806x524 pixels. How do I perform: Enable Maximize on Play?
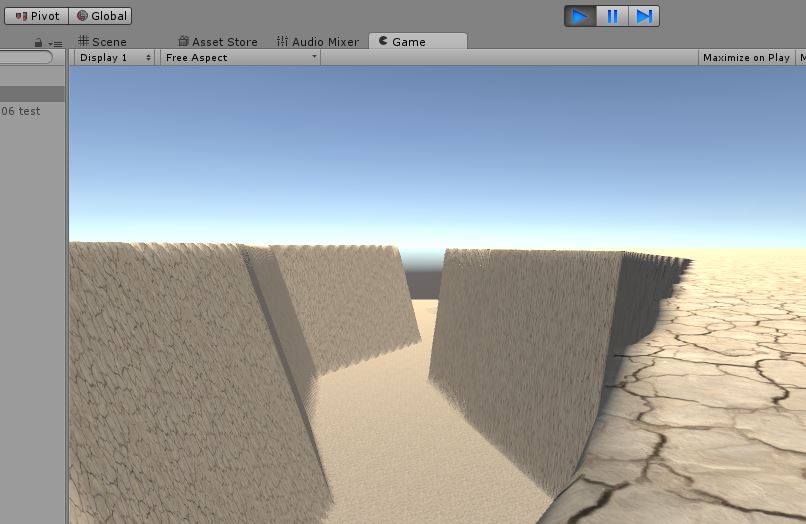pyautogui.click(x=746, y=58)
